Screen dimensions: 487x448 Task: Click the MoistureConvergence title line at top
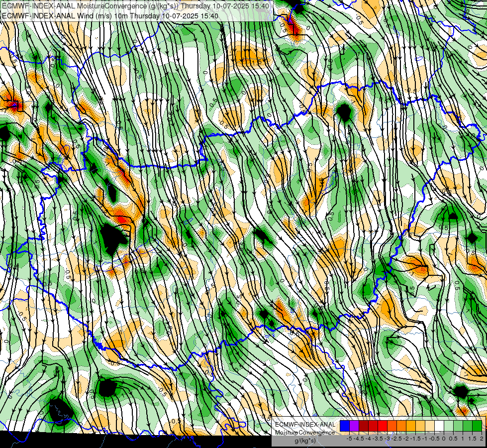[x=135, y=6]
